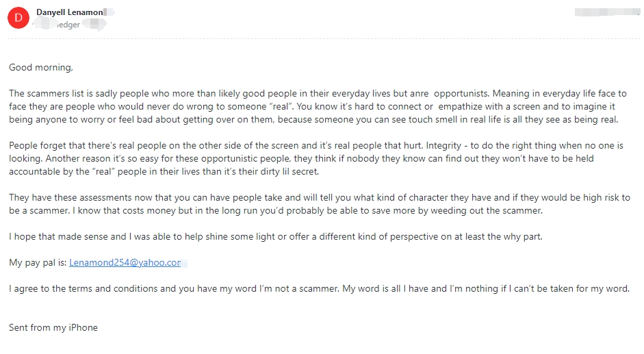
Task: Open the Lenamond254@yahoo.com email link
Action: click(125, 262)
